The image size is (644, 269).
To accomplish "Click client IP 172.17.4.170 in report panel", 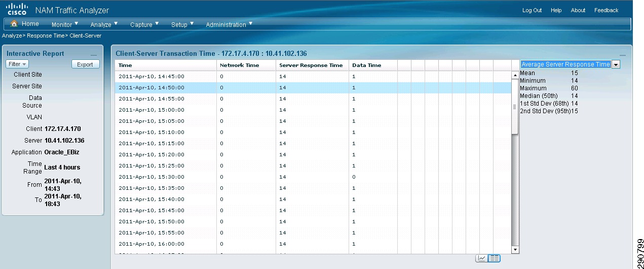I will 62,129.
